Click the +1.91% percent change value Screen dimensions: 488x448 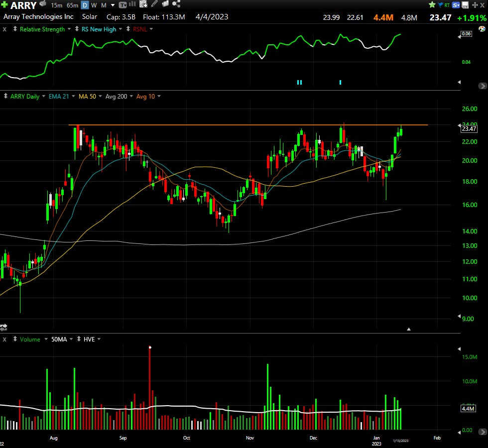(x=472, y=18)
